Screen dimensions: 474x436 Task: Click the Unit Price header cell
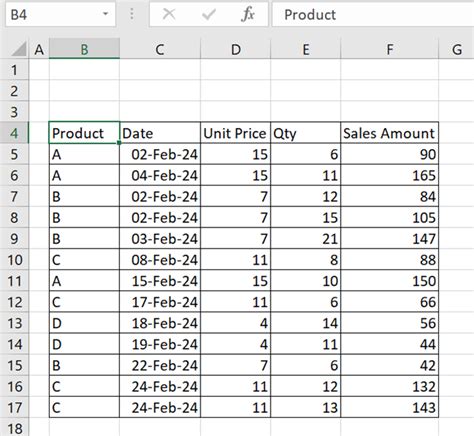pos(236,133)
